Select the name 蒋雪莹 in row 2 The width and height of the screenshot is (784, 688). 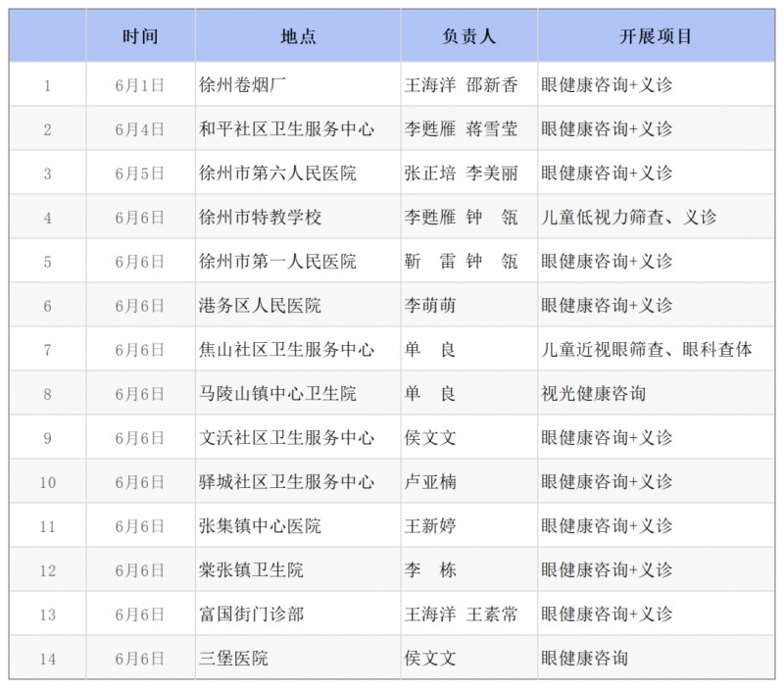point(492,129)
